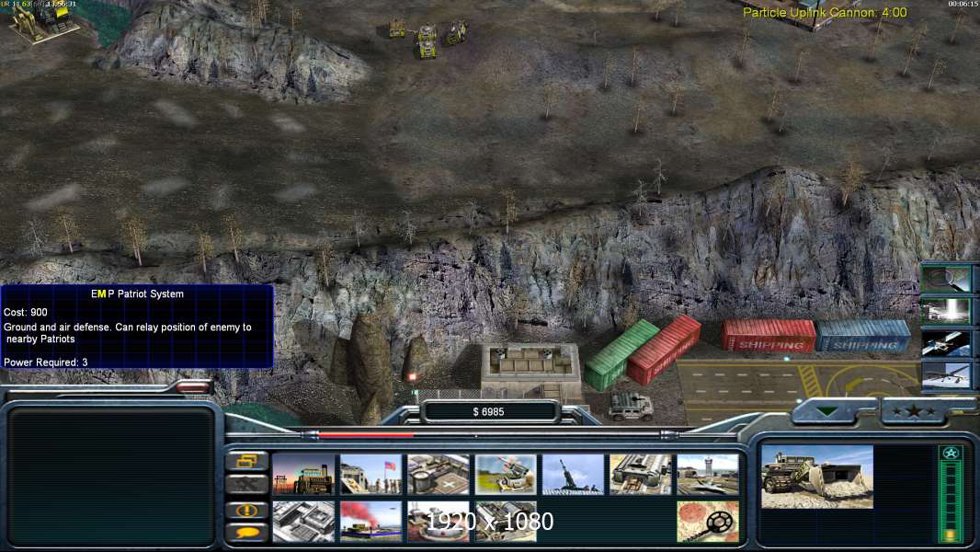The image size is (980, 552).
Task: Activate the mine detector clear mines command
Action: point(708,522)
